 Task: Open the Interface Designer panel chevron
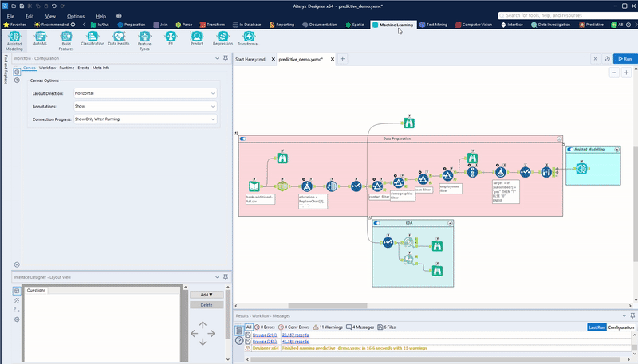(217, 277)
